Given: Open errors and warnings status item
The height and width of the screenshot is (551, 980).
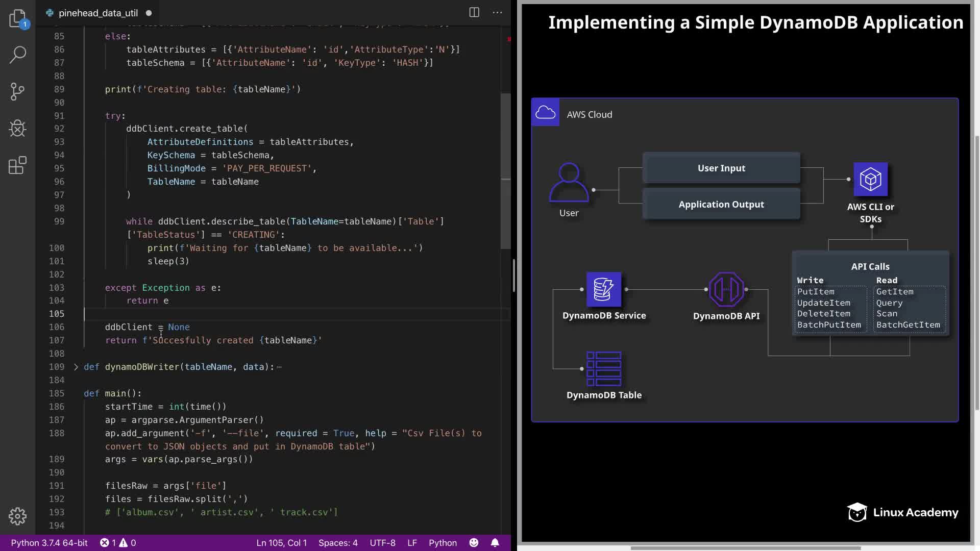Looking at the screenshot, I should (118, 543).
